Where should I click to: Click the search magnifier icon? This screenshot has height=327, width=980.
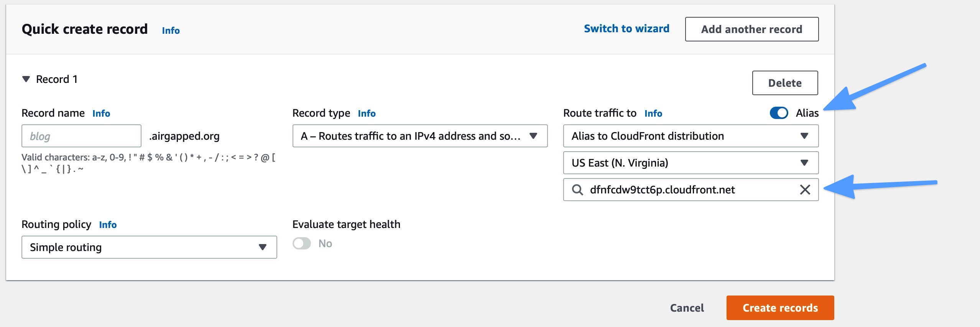(577, 190)
